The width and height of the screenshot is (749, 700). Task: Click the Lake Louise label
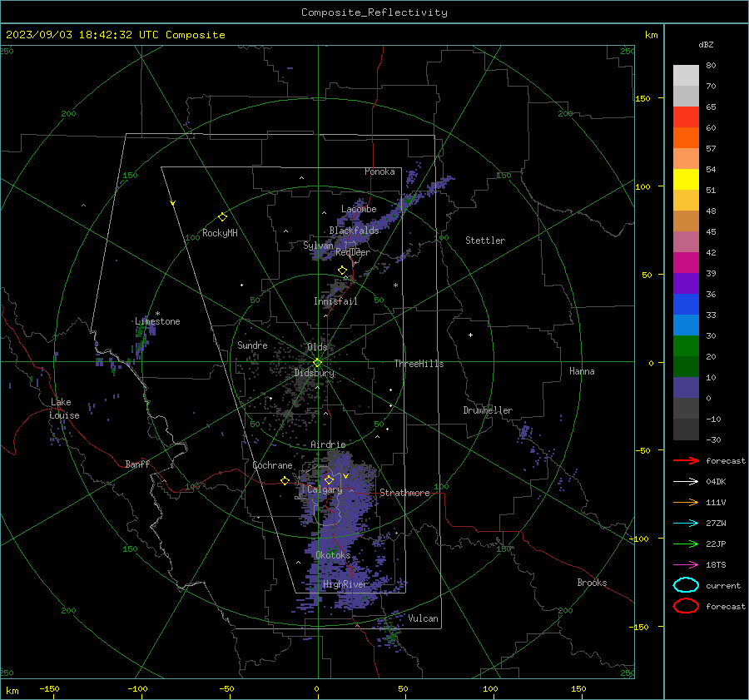pyautogui.click(x=64, y=409)
